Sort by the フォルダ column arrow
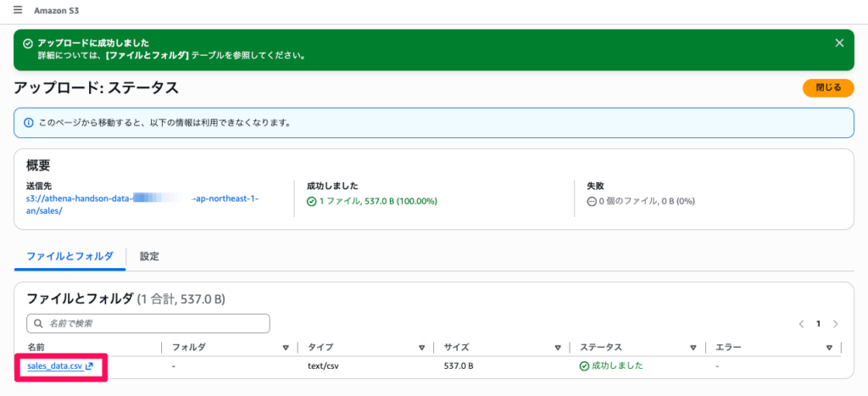The width and height of the screenshot is (868, 396). pos(286,348)
